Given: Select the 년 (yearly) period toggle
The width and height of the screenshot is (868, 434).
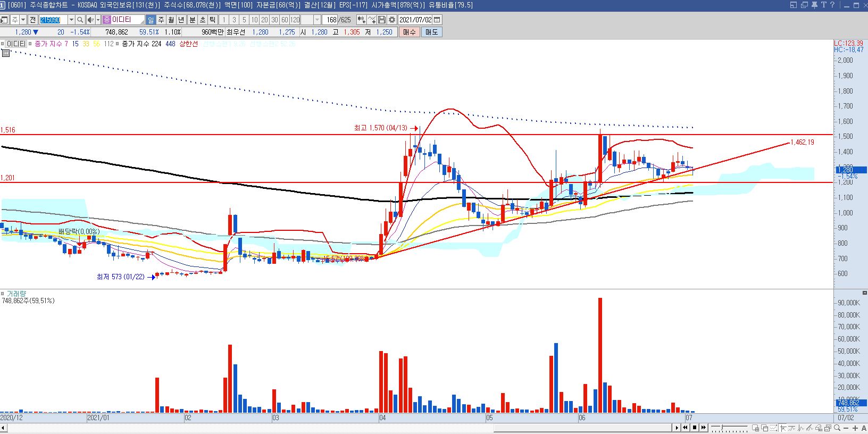Looking at the screenshot, I should coord(181,20).
